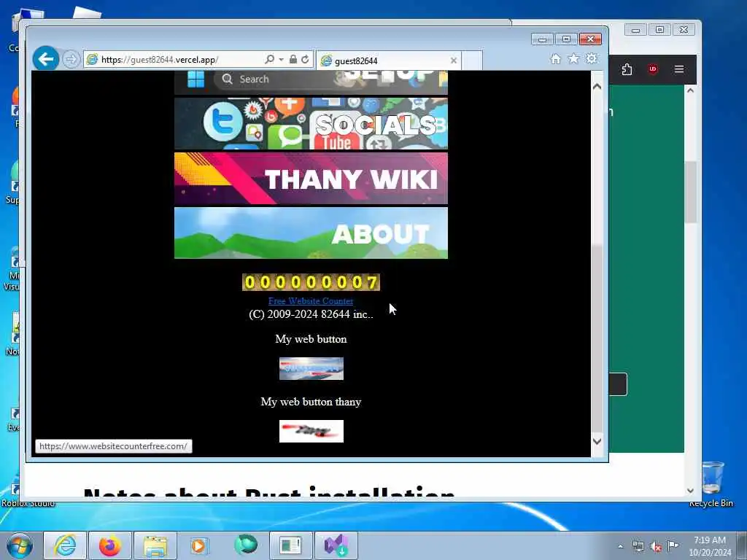Launch Windows Media Player from taskbar
747x560 pixels.
[200, 545]
